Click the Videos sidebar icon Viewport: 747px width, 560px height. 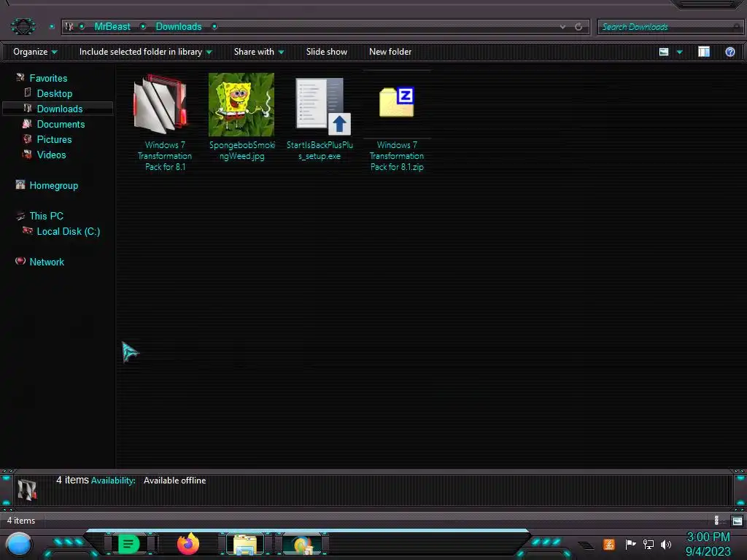[x=27, y=155]
